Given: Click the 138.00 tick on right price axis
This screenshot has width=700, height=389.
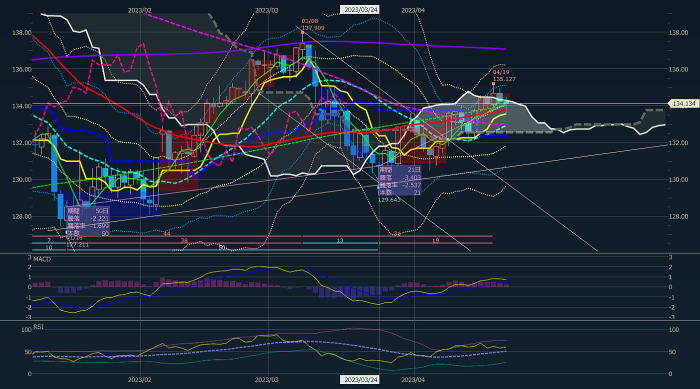Looking at the screenshot, I should coord(679,33).
